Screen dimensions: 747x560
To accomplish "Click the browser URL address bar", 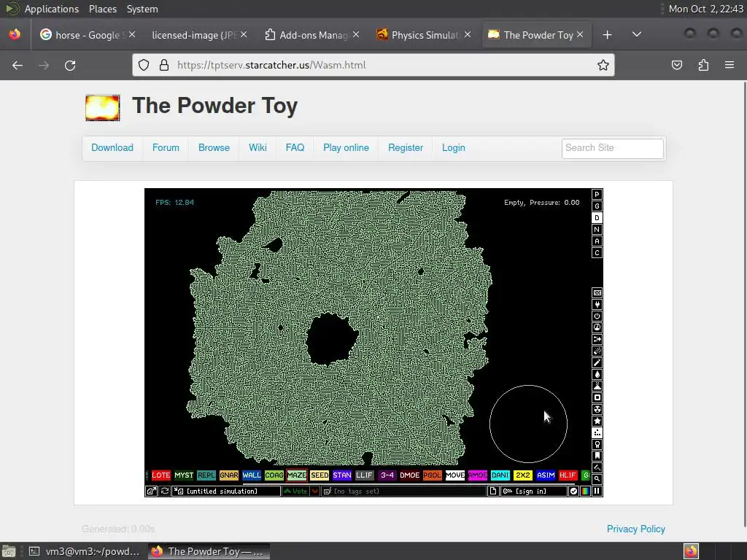I will click(x=373, y=65).
